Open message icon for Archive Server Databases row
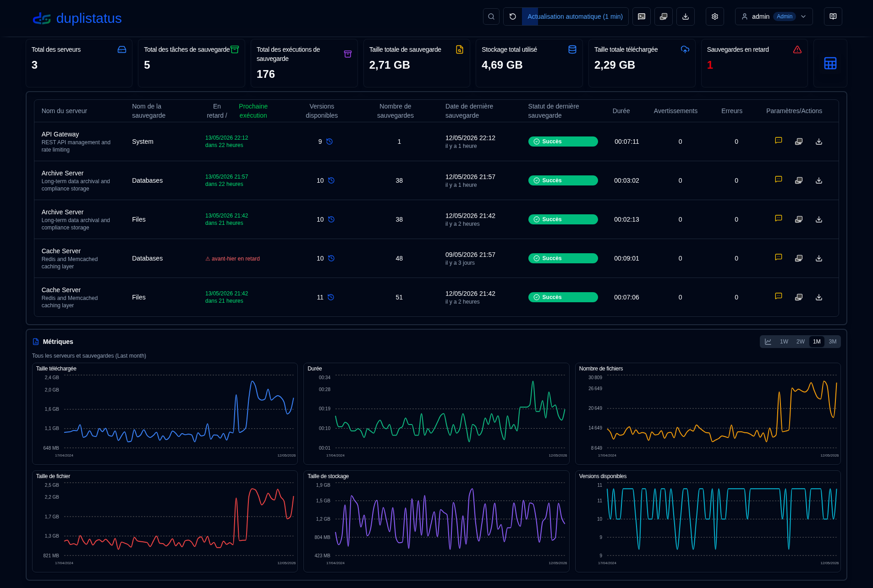This screenshot has width=873, height=588. (x=779, y=180)
